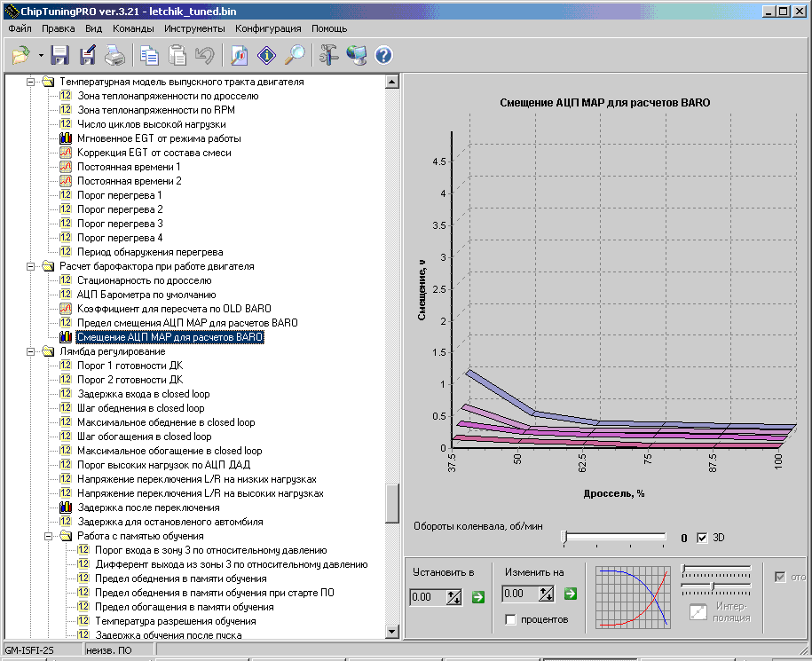Click the magnifying glass search icon
The image size is (812, 661).
pos(295,56)
